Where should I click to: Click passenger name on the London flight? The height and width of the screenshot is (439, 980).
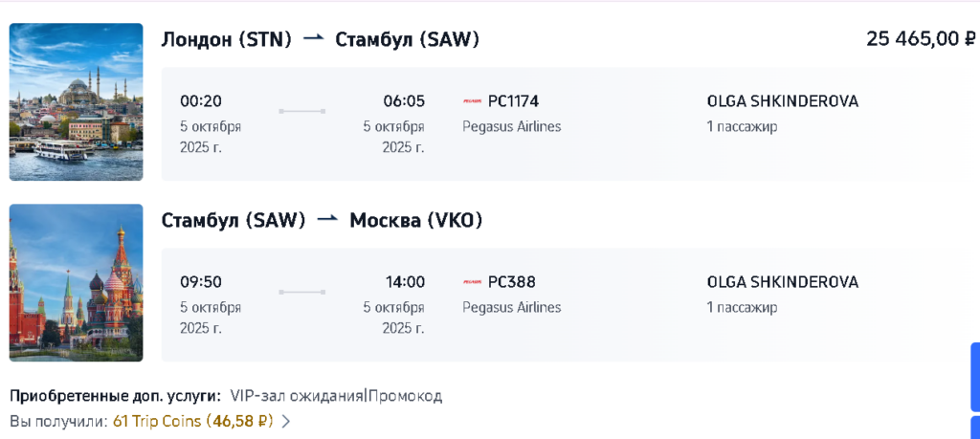(782, 101)
